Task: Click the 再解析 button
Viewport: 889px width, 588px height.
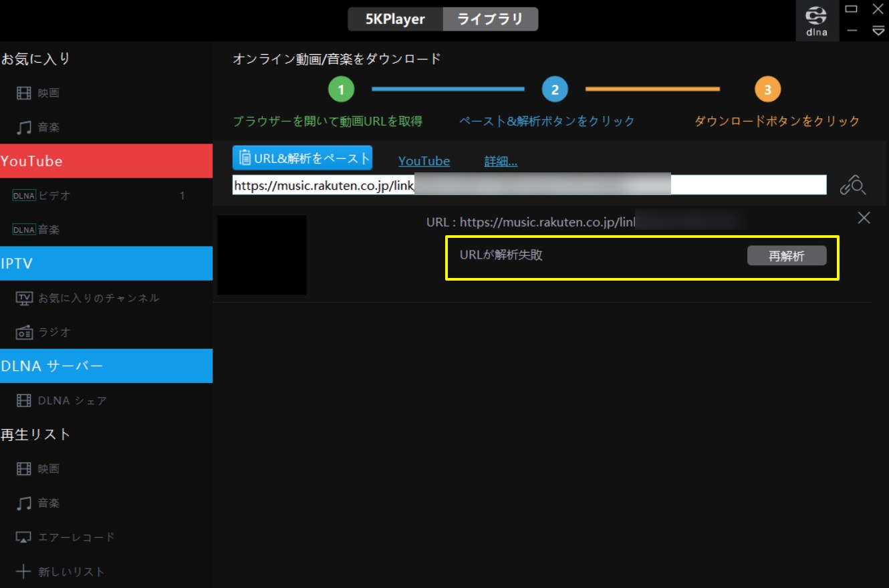Action: pyautogui.click(x=787, y=256)
